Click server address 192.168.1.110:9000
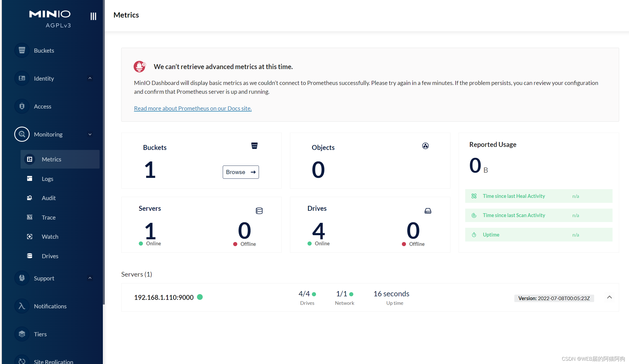This screenshot has width=629, height=364. (164, 297)
